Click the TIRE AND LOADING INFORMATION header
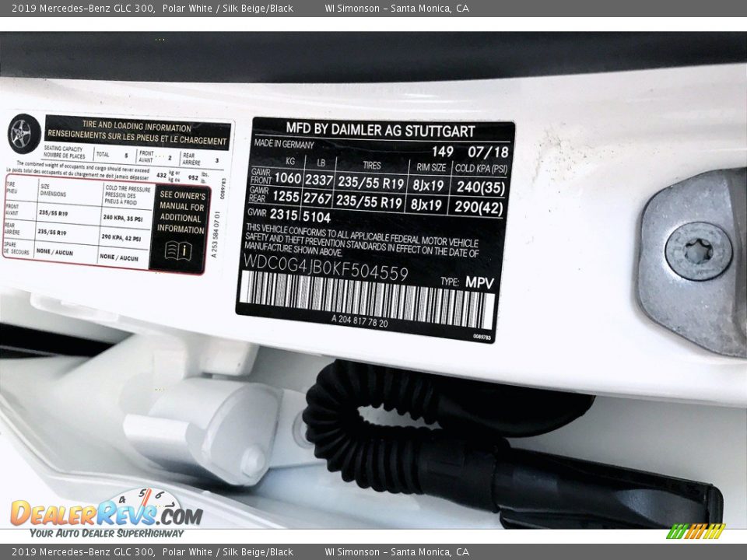This screenshot has width=747, height=560. (x=137, y=127)
